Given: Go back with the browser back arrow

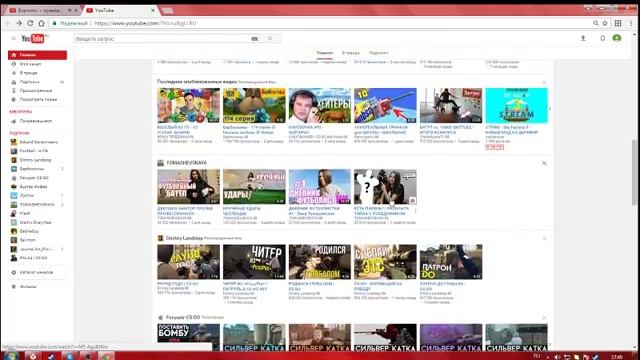Looking at the screenshot, I should (8, 23).
